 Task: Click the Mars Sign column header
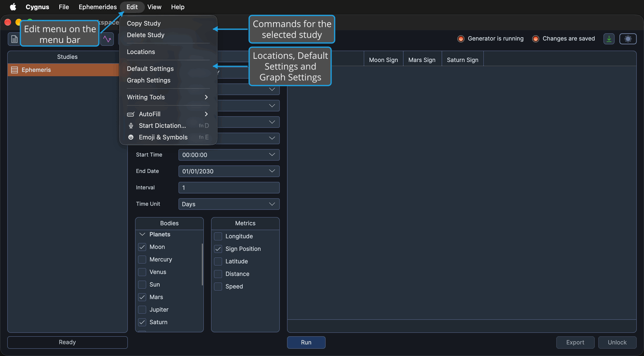click(422, 60)
